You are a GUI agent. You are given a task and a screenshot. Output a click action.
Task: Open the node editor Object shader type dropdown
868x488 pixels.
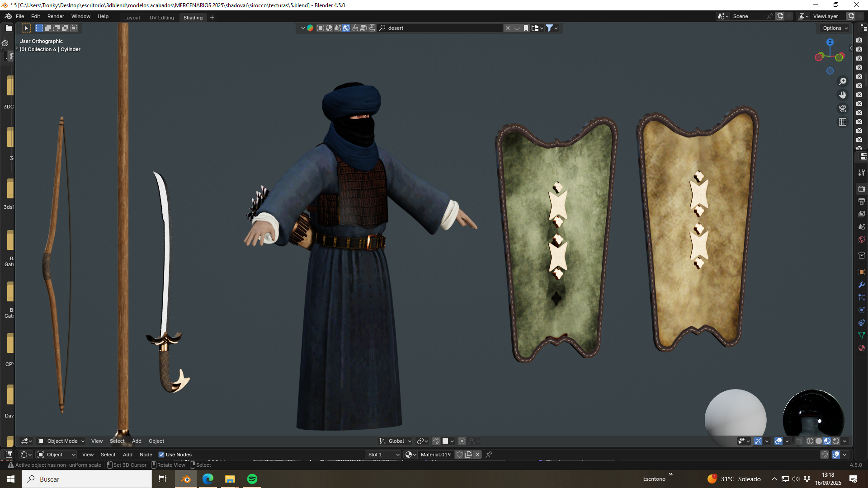(56, 455)
